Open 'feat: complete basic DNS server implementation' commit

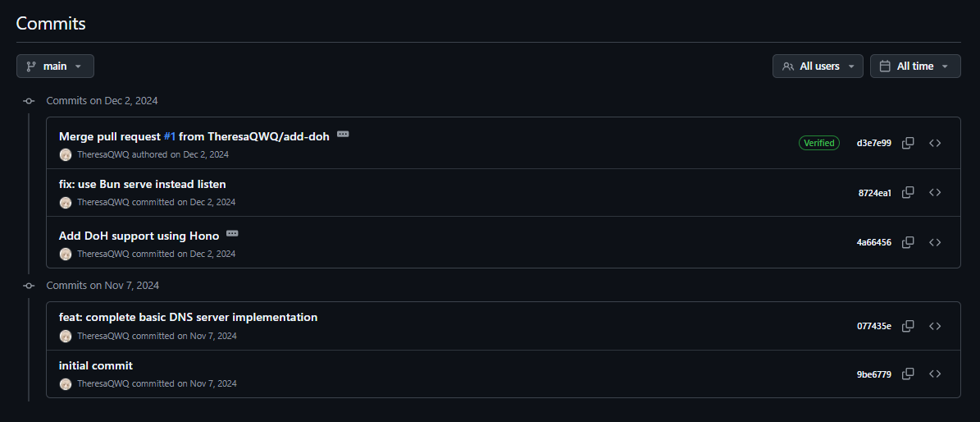[x=188, y=317]
